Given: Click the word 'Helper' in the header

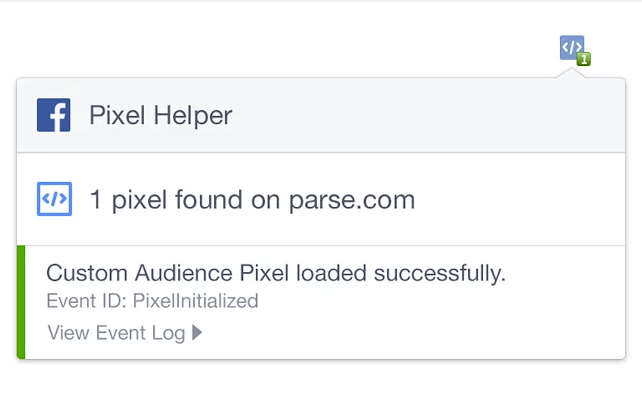Looking at the screenshot, I should (193, 115).
